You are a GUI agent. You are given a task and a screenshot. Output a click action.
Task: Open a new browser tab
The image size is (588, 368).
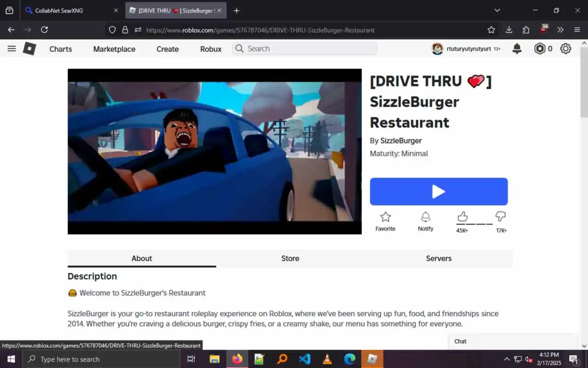[x=236, y=10]
